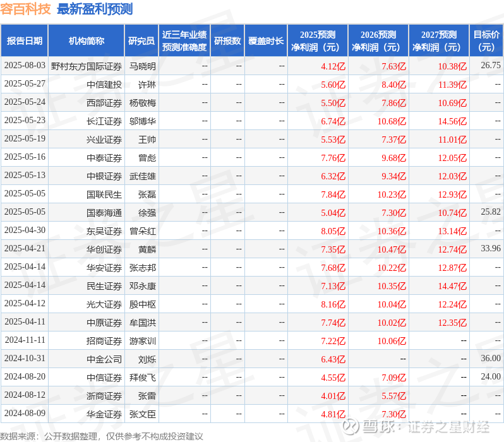
Task: Select researcher 王帅
Action: click(x=147, y=140)
